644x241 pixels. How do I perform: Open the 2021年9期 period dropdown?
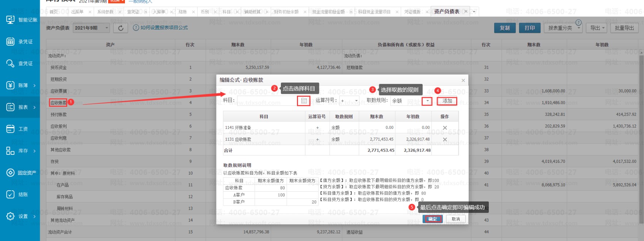91,28
